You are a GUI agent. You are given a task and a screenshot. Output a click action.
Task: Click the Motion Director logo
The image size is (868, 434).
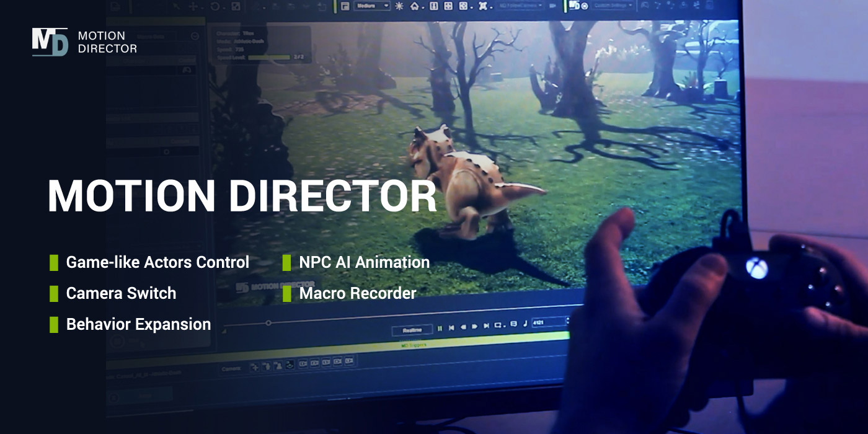84,42
